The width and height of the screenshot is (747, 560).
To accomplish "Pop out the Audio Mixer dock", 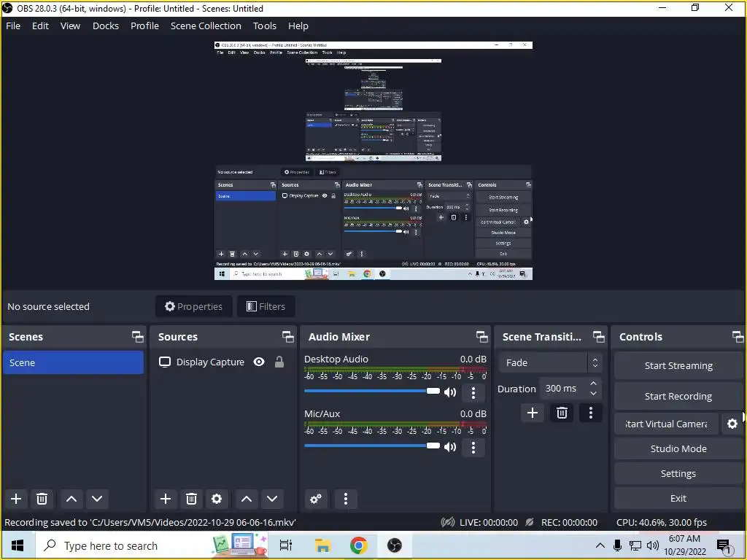I will [482, 337].
